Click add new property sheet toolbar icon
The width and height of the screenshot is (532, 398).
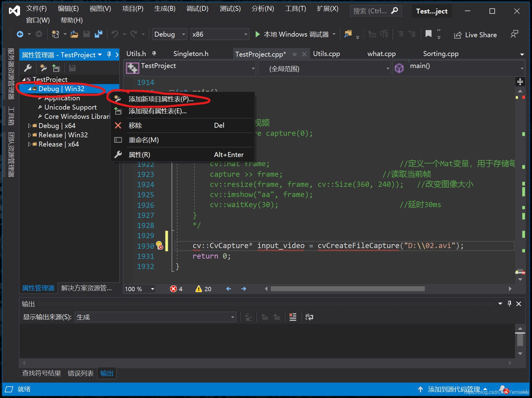43,68
